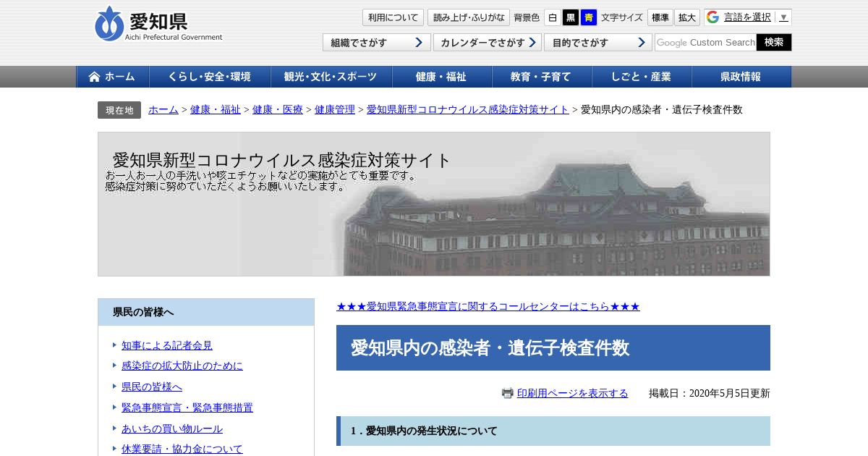The height and width of the screenshot is (456, 868).
Task: Expand カレンダーでさがす menu
Action: tap(488, 43)
